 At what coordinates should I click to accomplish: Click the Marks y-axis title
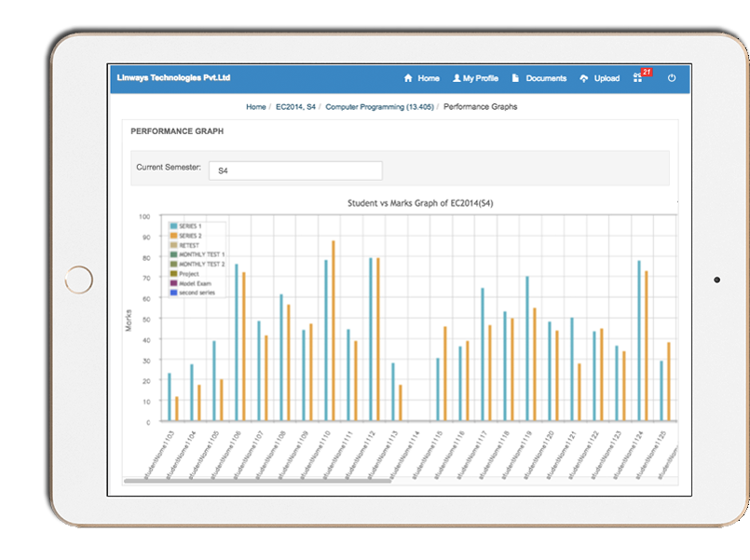tap(129, 321)
